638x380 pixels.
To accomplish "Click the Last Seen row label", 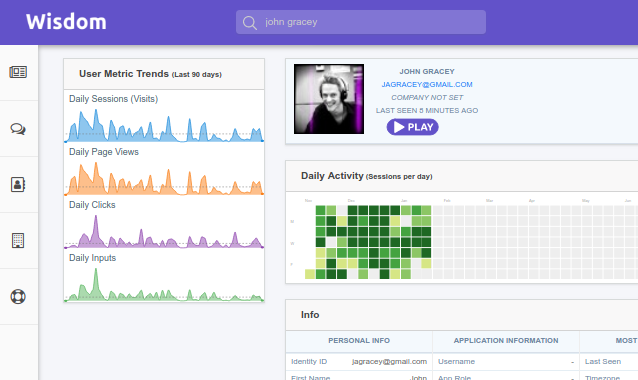I will [x=603, y=361].
